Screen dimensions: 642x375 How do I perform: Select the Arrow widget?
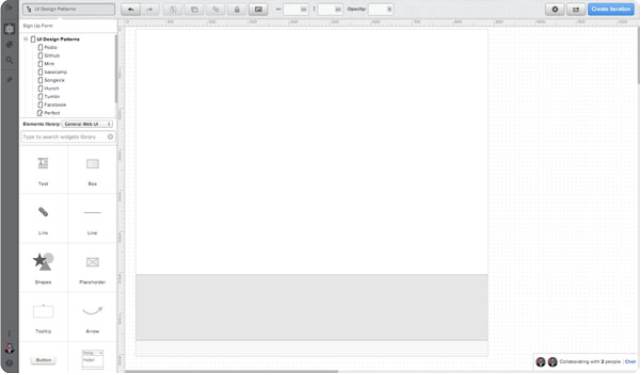(x=92, y=317)
